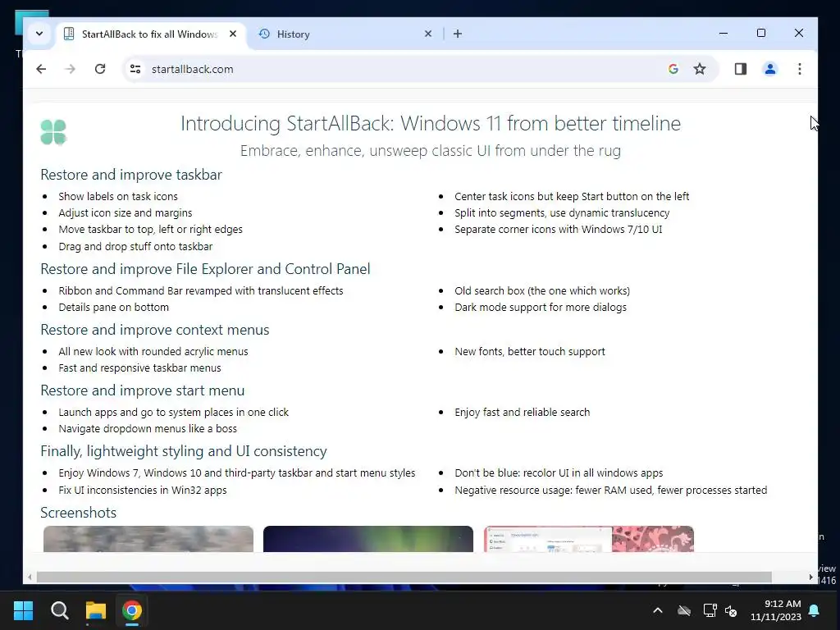Click 'New fonts, better touch support'

coord(530,351)
